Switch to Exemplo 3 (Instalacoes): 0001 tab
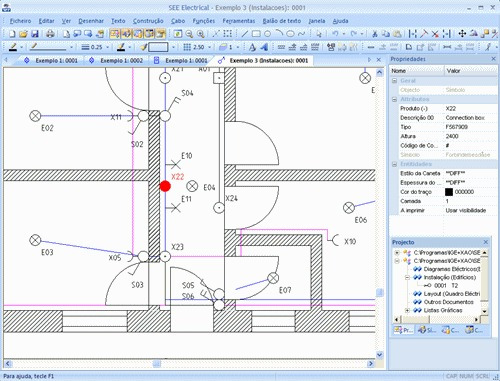The height and width of the screenshot is (381, 500). (x=263, y=61)
